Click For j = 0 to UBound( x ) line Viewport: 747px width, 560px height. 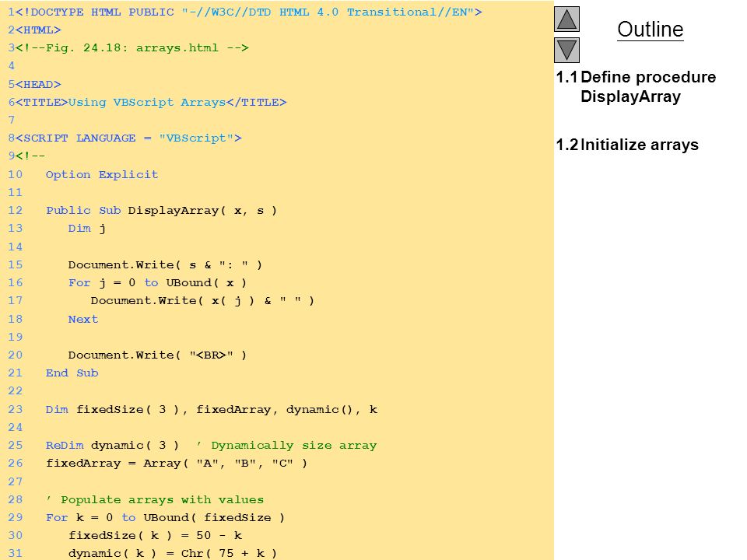coord(157,283)
